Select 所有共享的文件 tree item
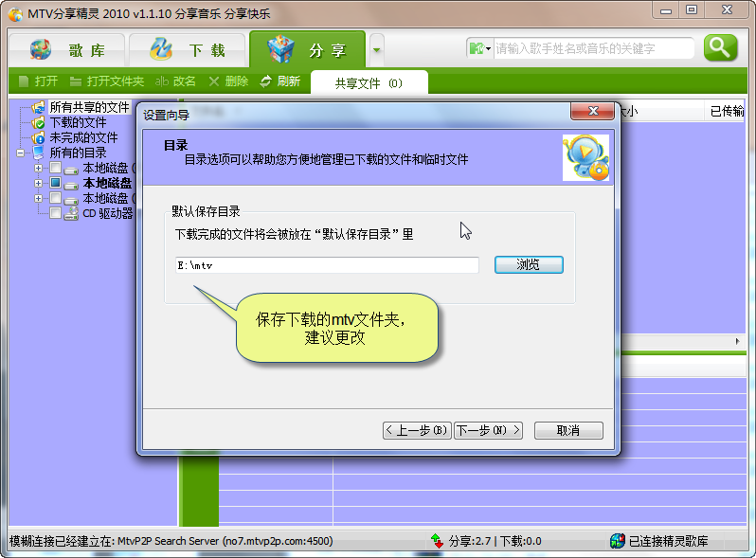This screenshot has width=756, height=558. coord(90,107)
